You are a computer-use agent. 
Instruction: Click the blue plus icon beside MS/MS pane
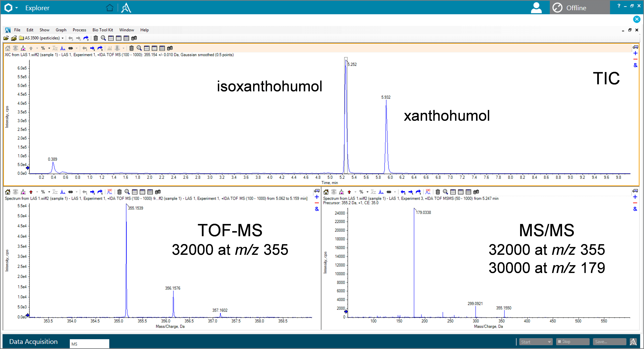pyautogui.click(x=635, y=197)
